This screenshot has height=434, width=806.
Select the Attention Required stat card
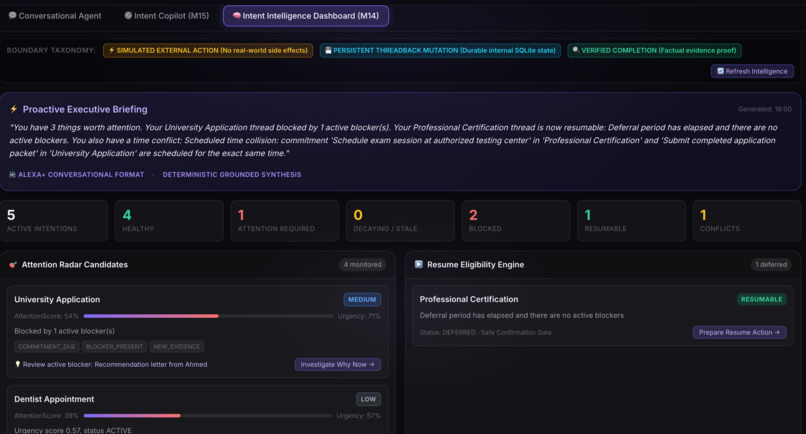coord(285,221)
